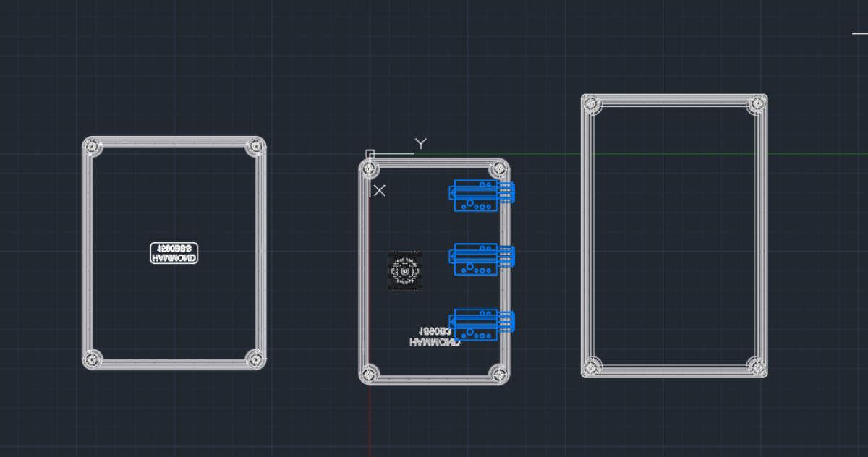Click the black square component in the middle enclosure
The height and width of the screenshot is (457, 868).
404,271
